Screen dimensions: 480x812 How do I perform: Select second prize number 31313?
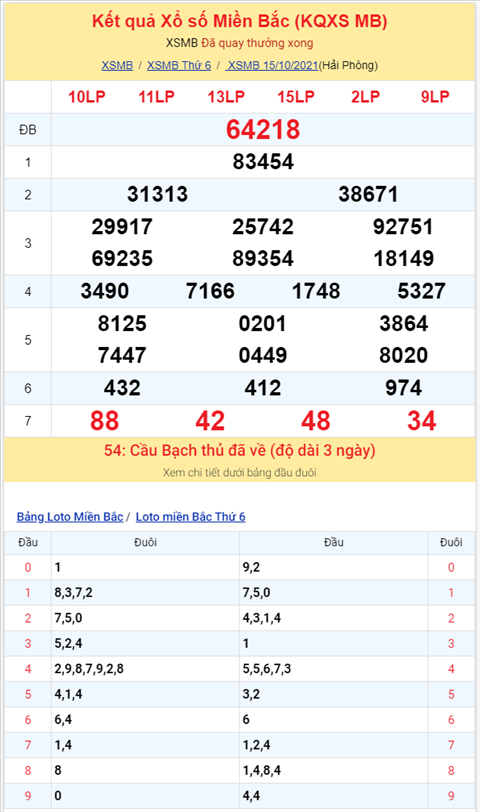tap(157, 195)
